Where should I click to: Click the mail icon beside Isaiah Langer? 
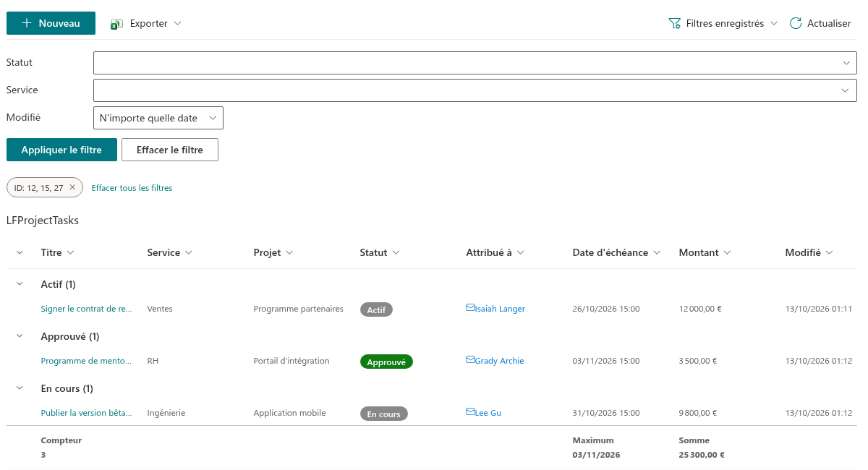click(x=470, y=308)
